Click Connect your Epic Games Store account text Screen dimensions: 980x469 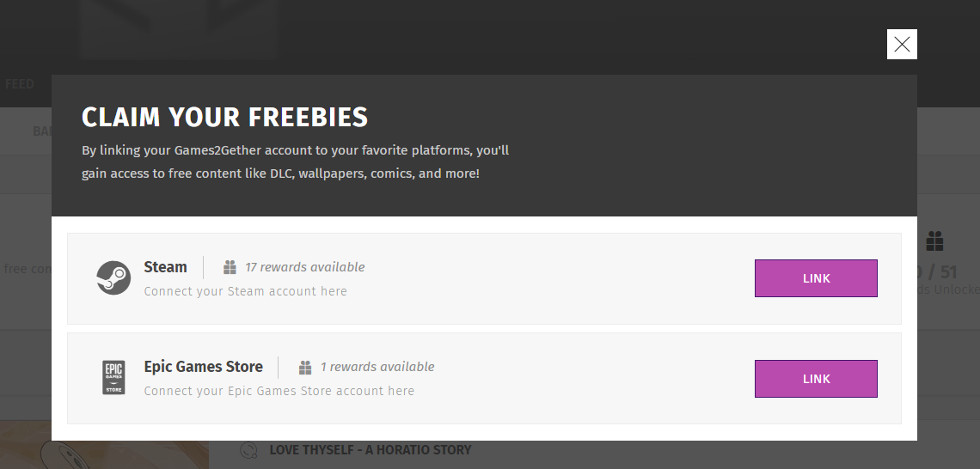(279, 391)
